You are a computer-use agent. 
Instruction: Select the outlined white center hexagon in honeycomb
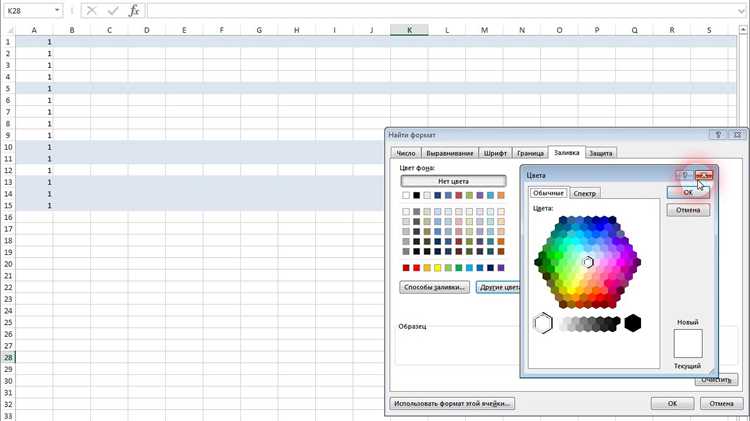[588, 262]
